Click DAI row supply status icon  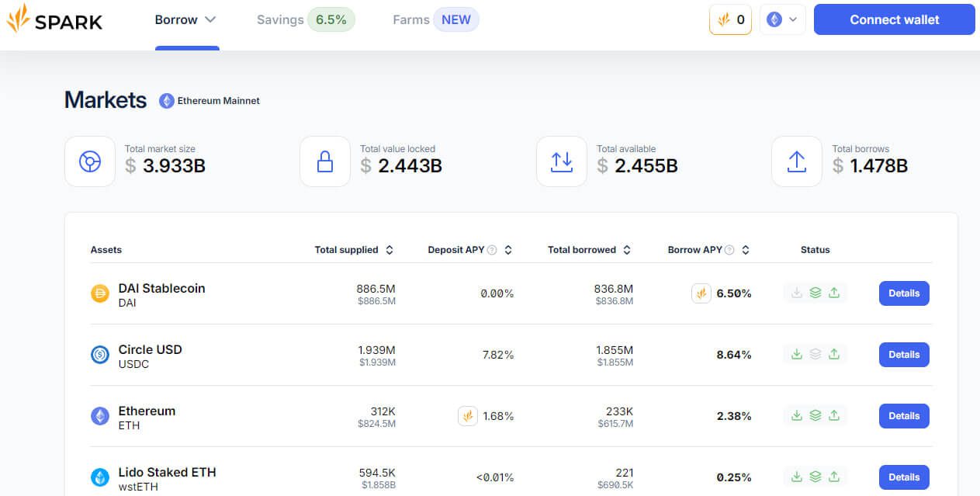(x=796, y=293)
